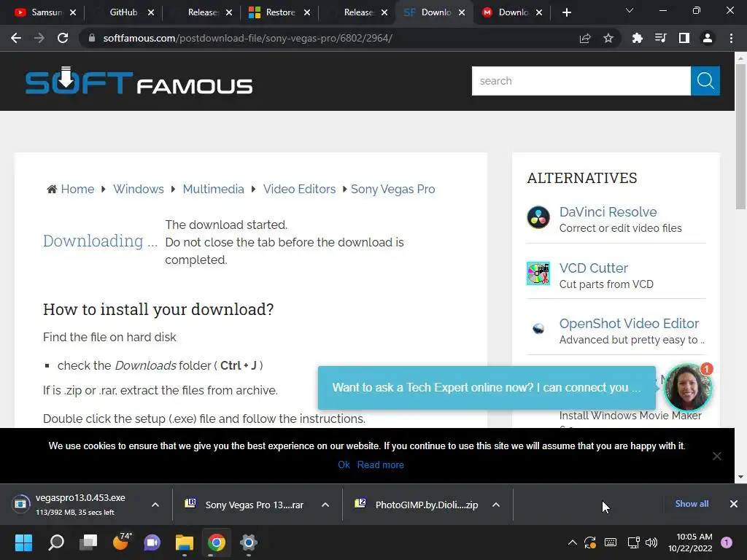This screenshot has height=560, width=747.
Task: Click the Windows Start button
Action: pos(23,542)
